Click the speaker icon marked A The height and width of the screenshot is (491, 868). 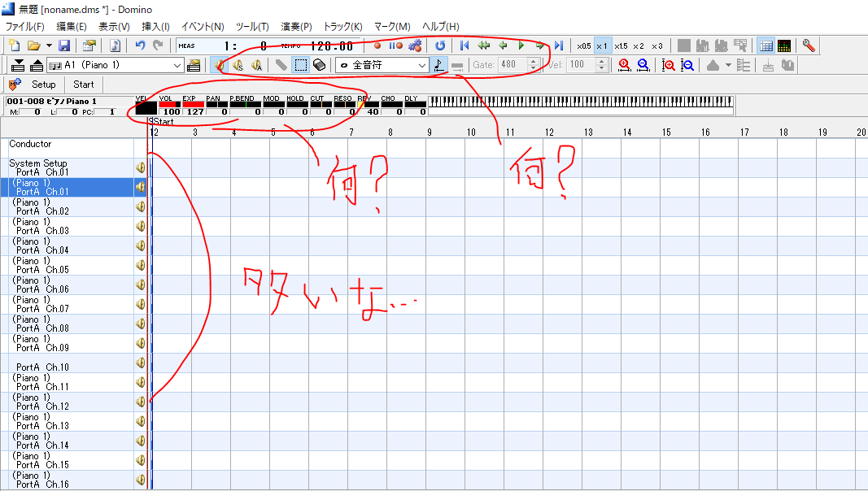pyautogui.click(x=257, y=65)
